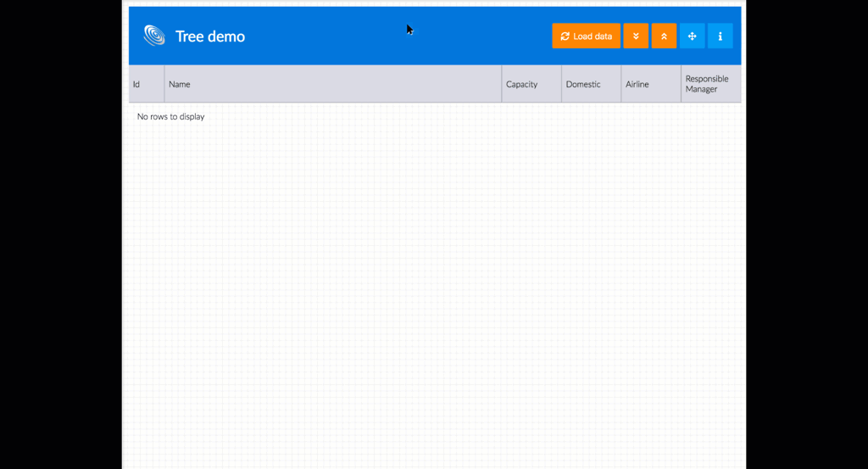This screenshot has width=868, height=469.
Task: Click the divider between Name and Capacity columns
Action: (502, 85)
